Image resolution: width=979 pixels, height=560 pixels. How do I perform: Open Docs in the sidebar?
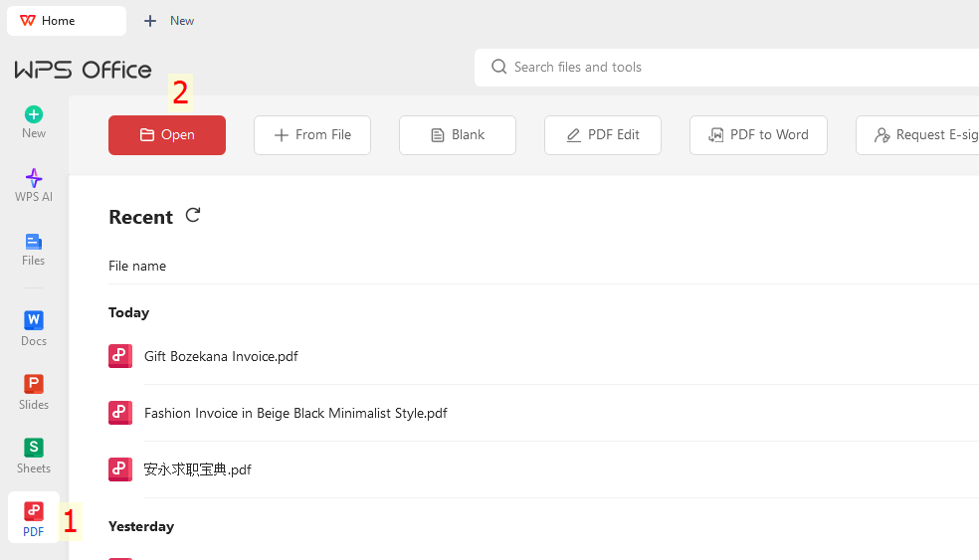click(34, 329)
